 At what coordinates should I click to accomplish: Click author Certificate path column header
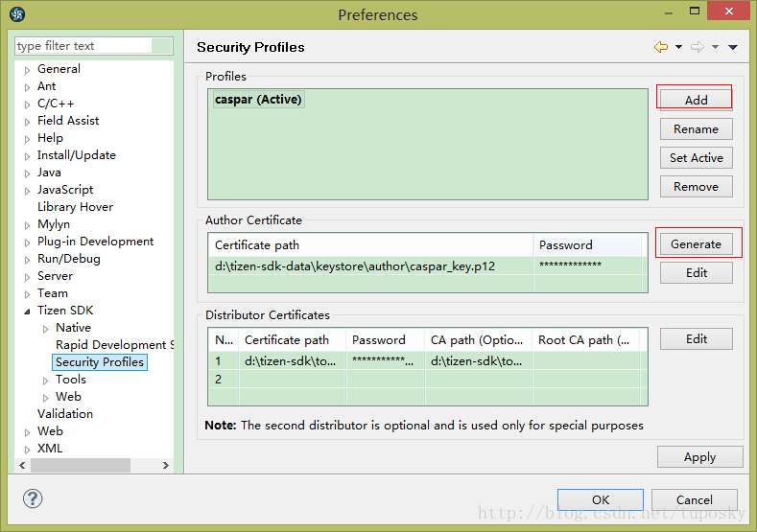[x=370, y=245]
